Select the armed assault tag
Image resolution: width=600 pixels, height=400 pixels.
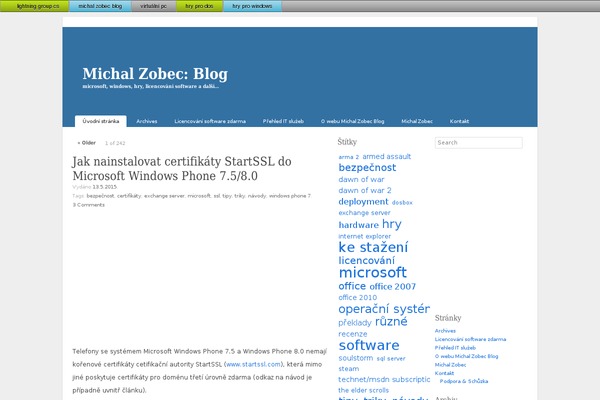click(386, 156)
